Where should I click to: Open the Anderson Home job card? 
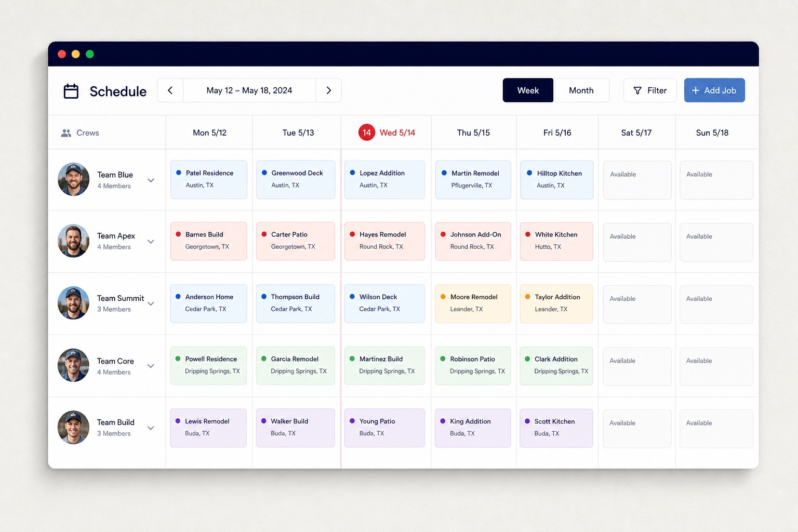[209, 303]
